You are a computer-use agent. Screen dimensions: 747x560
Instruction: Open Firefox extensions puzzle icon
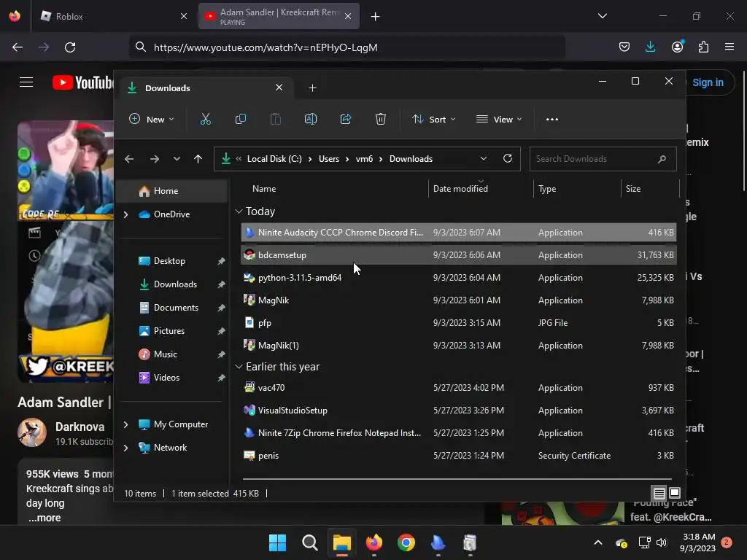point(703,47)
